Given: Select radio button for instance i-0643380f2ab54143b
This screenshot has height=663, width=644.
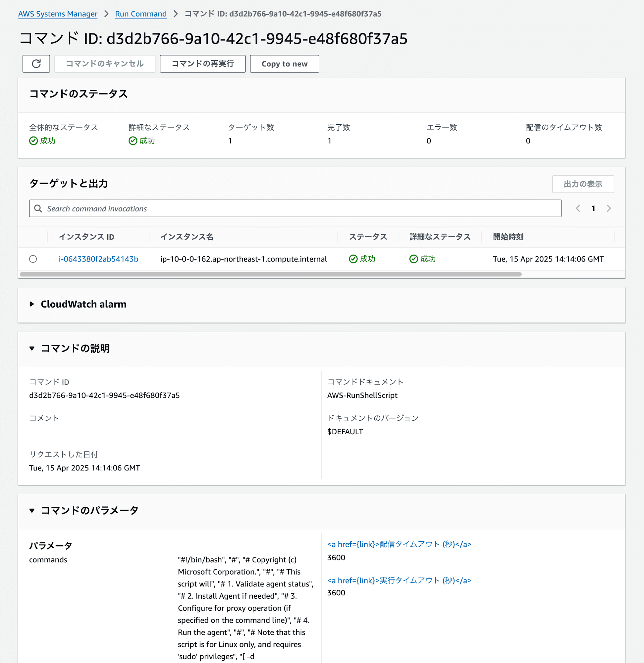Looking at the screenshot, I should 33,259.
